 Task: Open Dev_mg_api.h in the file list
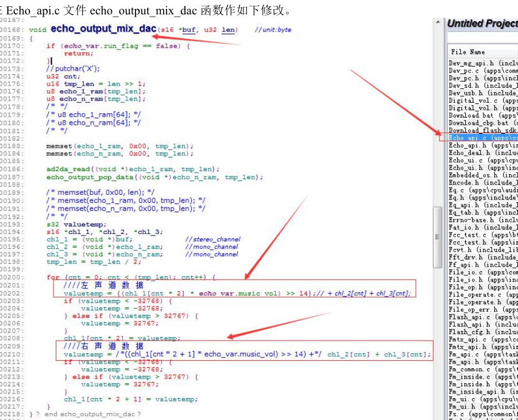(483, 63)
